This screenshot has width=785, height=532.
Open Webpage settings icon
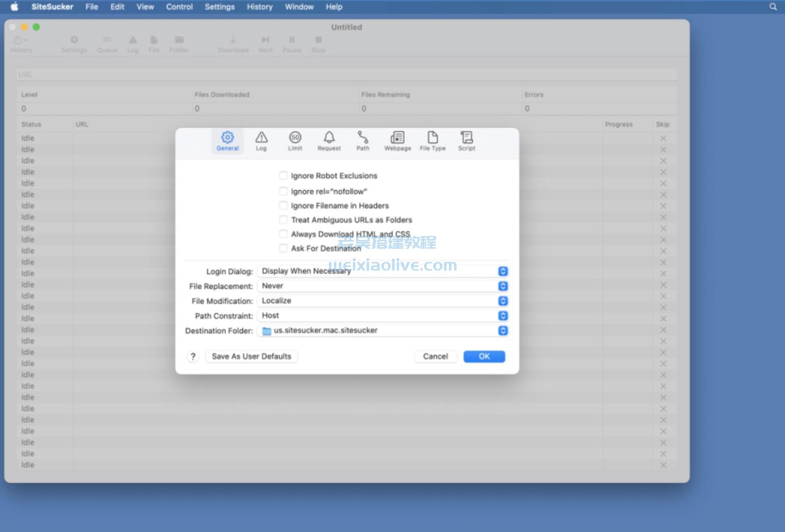click(397, 141)
